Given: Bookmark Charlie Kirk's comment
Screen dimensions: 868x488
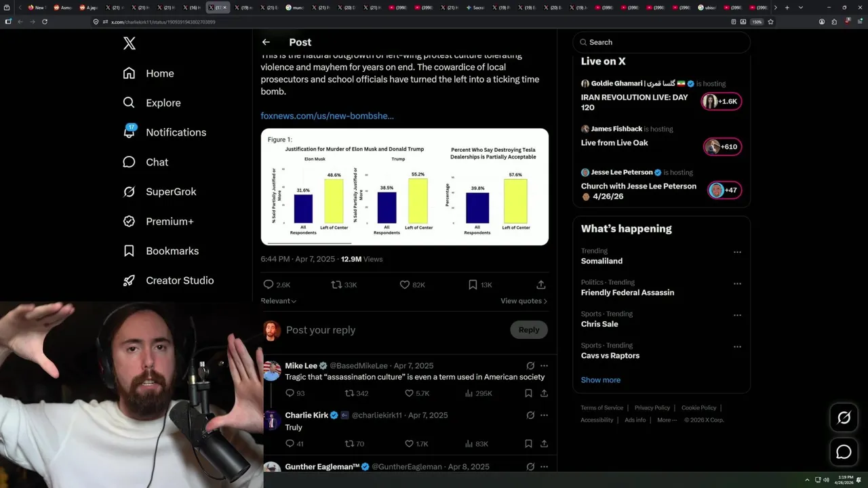Looking at the screenshot, I should pyautogui.click(x=528, y=444).
